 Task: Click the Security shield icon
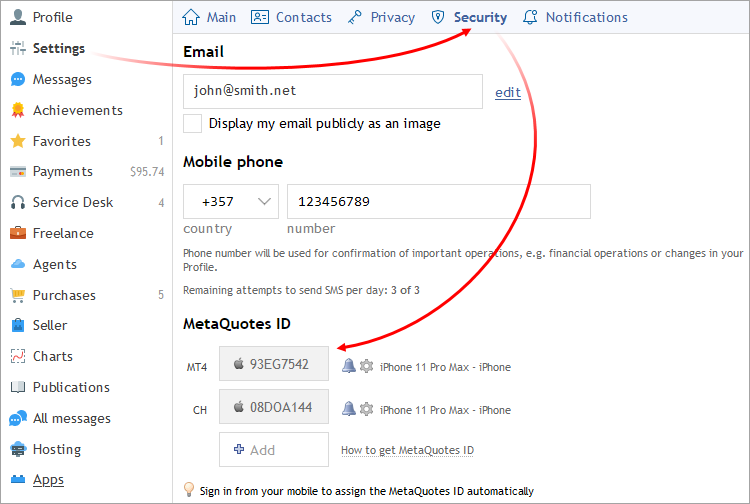(x=438, y=17)
